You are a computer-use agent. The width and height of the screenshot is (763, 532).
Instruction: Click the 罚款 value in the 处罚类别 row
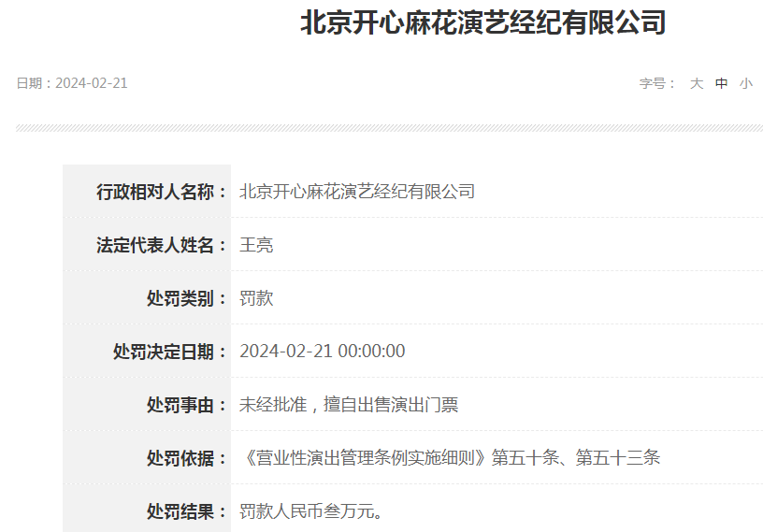[x=256, y=298]
